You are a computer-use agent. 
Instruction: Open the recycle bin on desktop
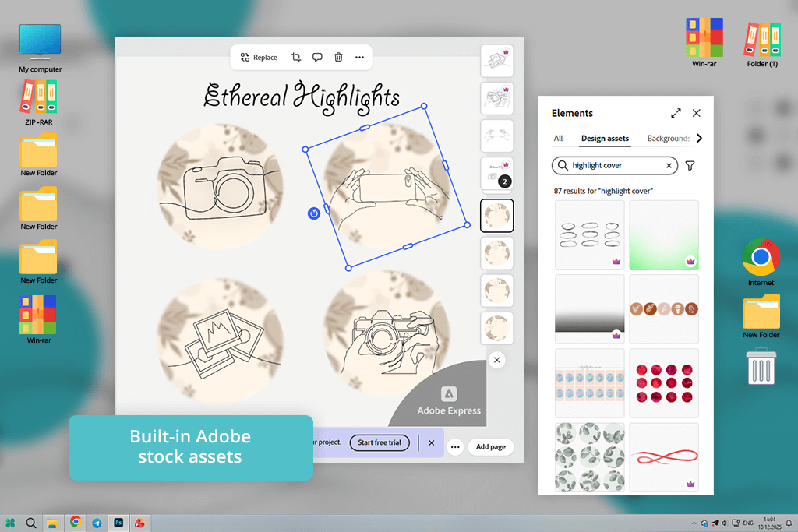pos(761,366)
